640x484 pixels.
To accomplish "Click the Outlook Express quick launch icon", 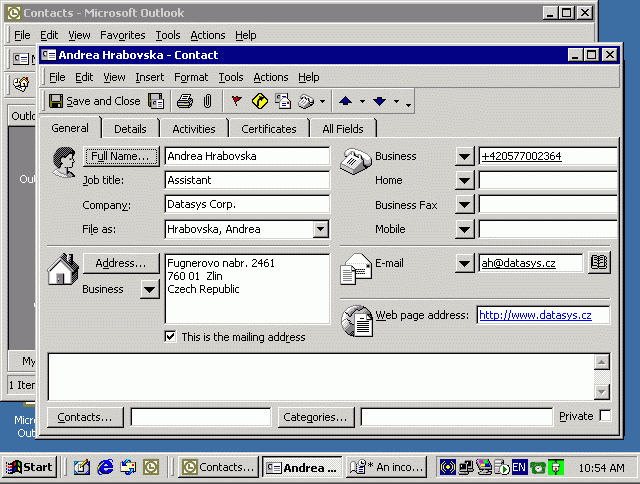I will coord(128,467).
